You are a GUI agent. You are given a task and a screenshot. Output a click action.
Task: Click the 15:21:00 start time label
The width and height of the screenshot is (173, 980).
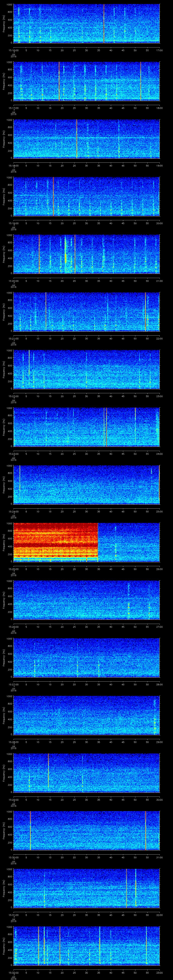coord(14,339)
